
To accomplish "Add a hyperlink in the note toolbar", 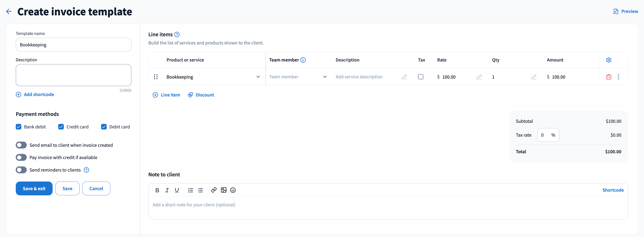I will [214, 190].
